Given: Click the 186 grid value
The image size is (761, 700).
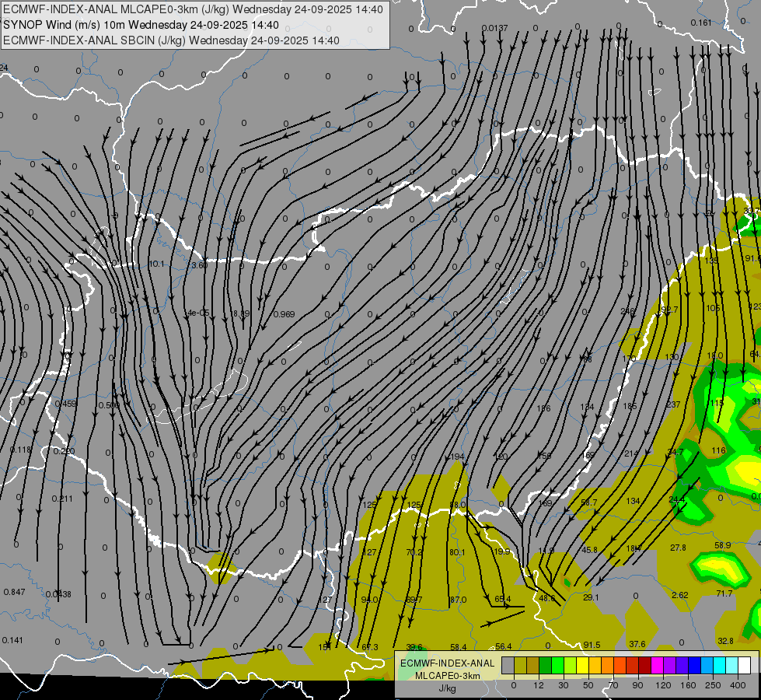Looking at the screenshot, I should click(543, 408).
